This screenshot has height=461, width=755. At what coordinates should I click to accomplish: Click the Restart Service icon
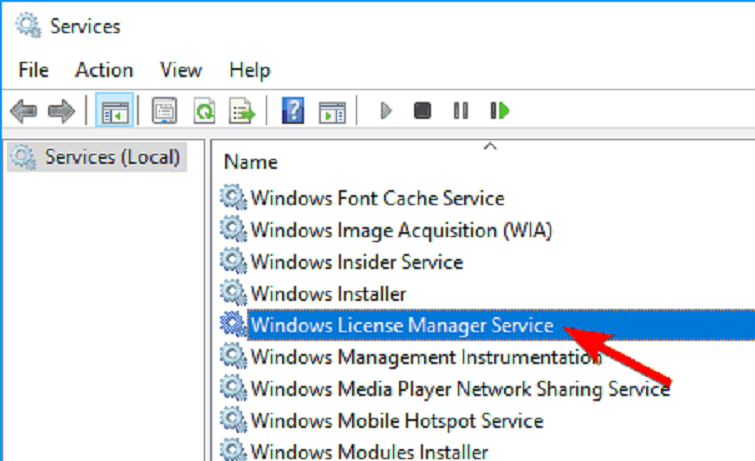click(500, 111)
